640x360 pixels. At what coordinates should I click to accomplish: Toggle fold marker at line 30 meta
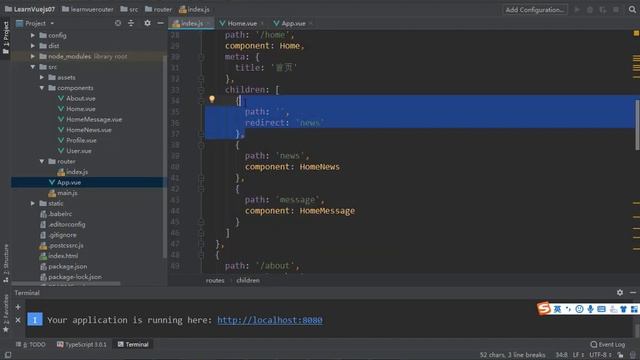coord(201,57)
